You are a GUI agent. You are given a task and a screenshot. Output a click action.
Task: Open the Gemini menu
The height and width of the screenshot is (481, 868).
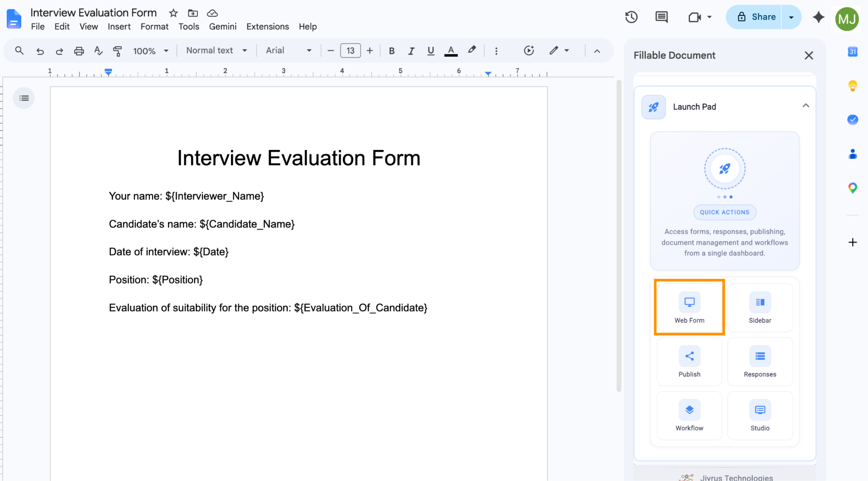pyautogui.click(x=223, y=27)
